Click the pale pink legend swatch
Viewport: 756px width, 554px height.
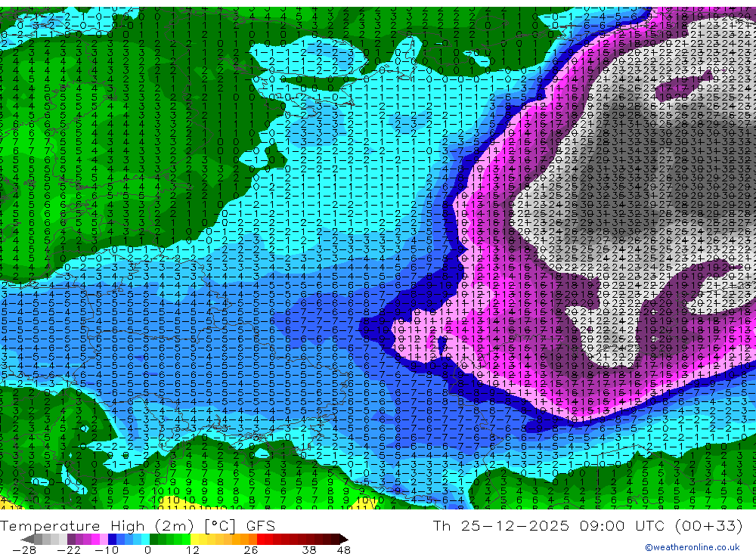click(x=104, y=539)
